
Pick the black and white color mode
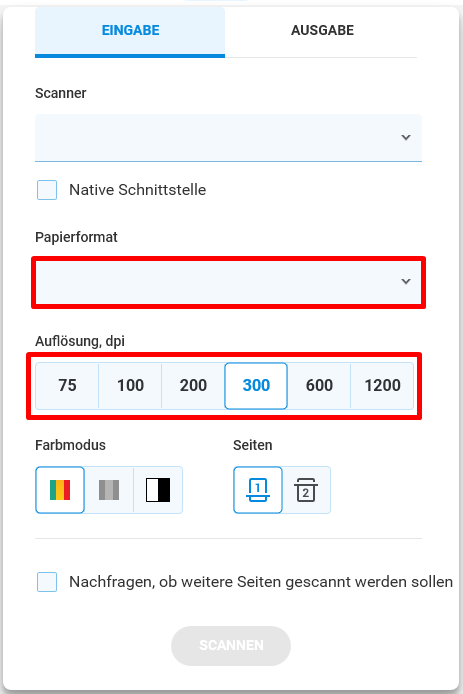[158, 490]
